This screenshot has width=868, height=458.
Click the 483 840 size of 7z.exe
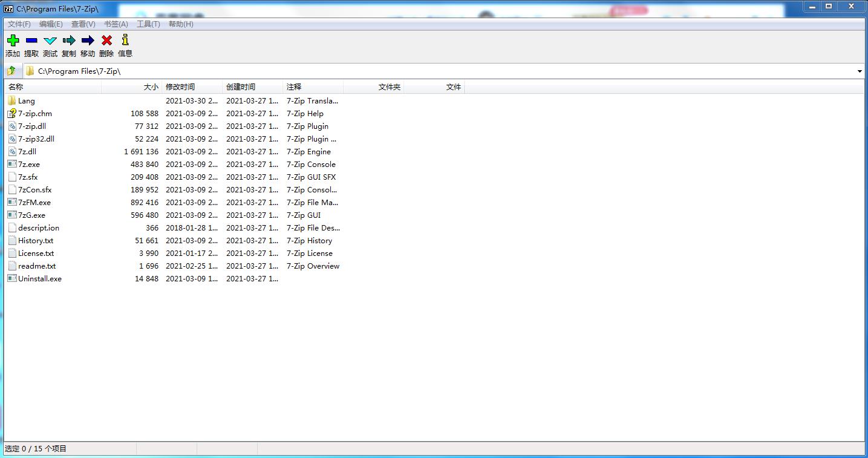[x=145, y=165]
